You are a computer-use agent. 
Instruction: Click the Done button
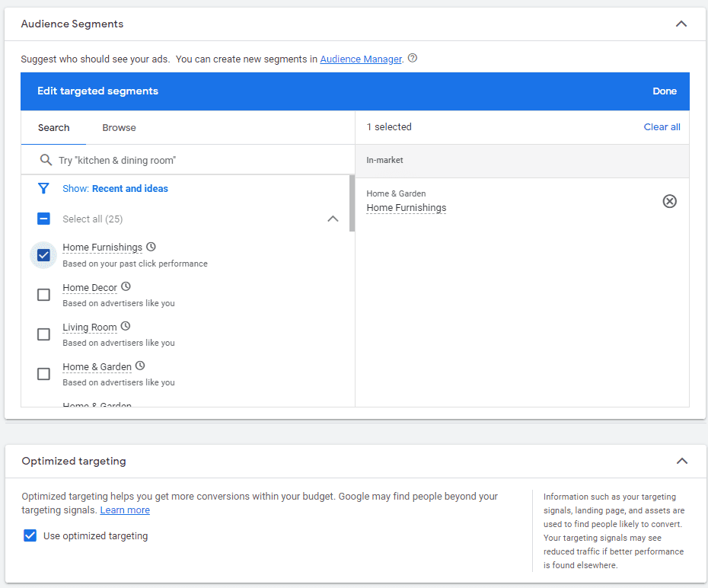click(664, 91)
